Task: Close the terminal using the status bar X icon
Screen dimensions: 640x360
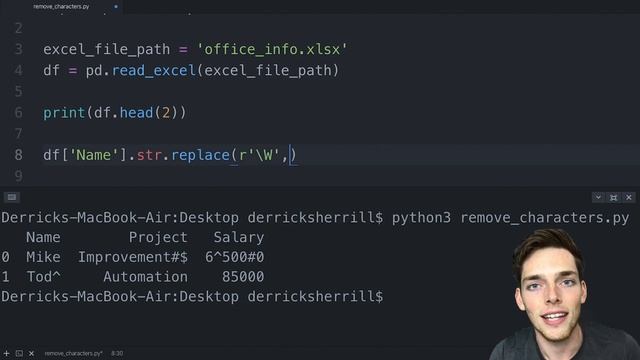Action: [31, 353]
